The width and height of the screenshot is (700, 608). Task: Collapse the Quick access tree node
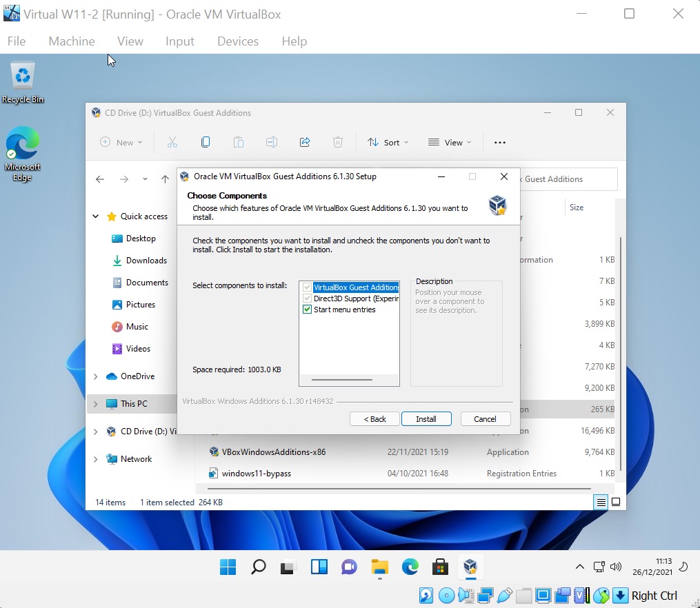tap(96, 216)
